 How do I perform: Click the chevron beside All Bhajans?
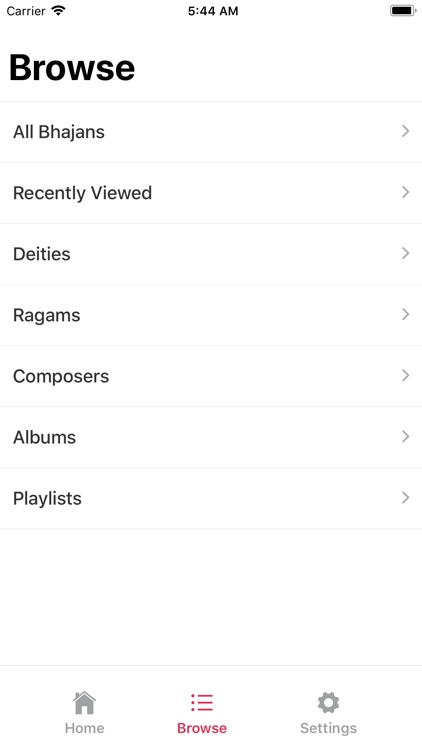click(406, 131)
